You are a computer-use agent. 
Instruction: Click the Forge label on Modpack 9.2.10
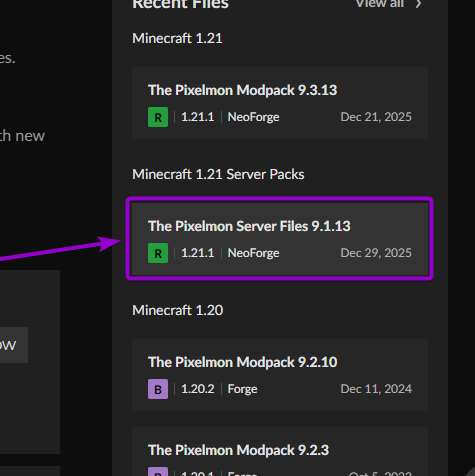[x=242, y=389]
